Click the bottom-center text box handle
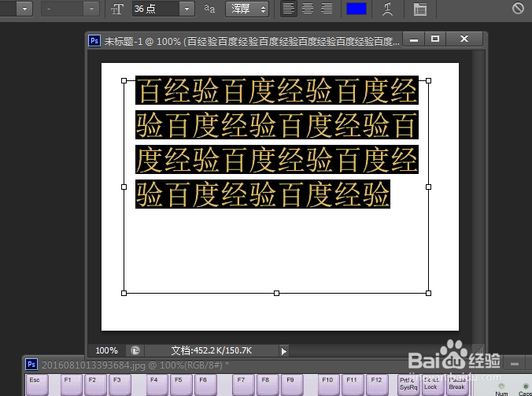The height and width of the screenshot is (396, 532). [276, 293]
